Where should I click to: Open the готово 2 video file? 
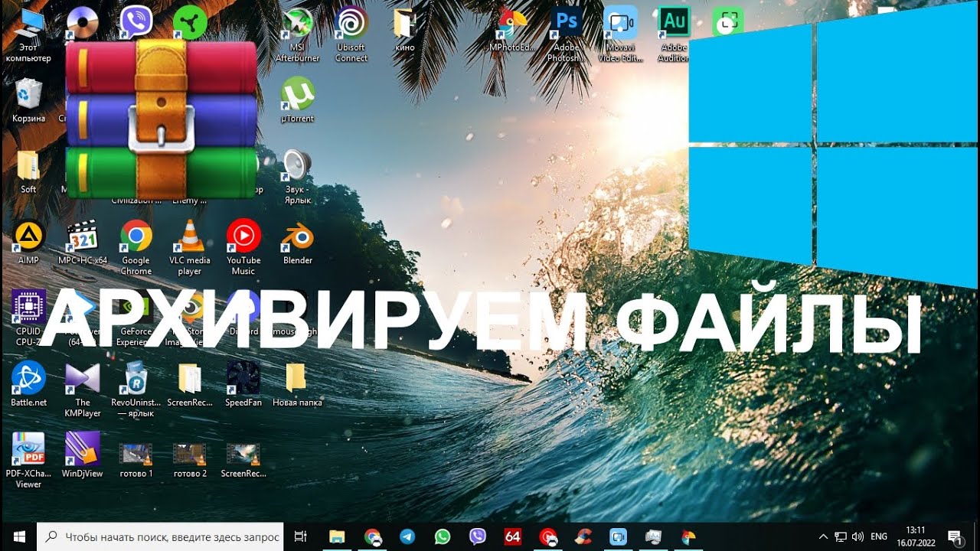(190, 460)
